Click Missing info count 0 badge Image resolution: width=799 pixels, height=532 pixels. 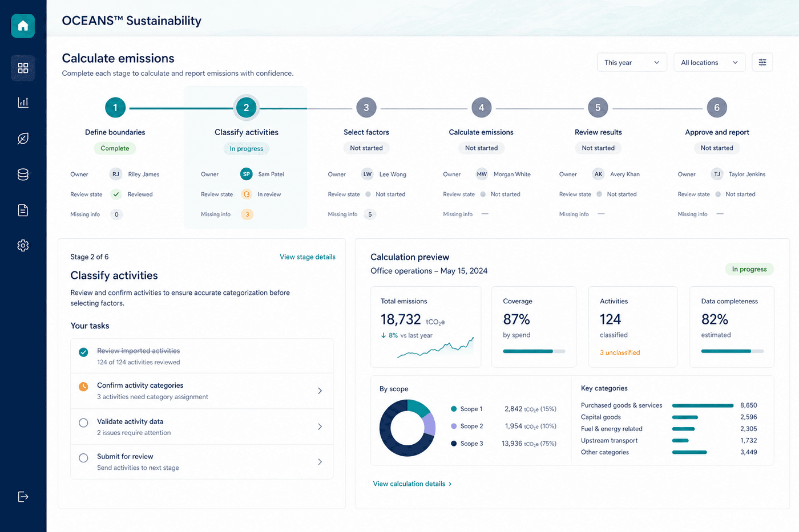click(x=116, y=214)
